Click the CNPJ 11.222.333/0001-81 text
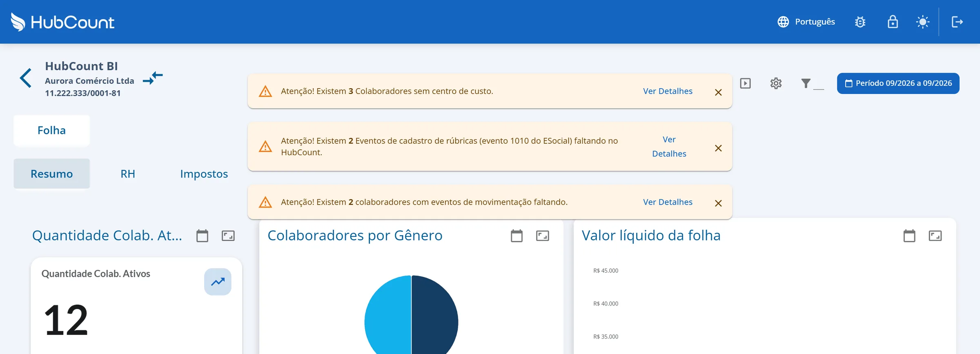Image resolution: width=980 pixels, height=354 pixels. pos(83,93)
